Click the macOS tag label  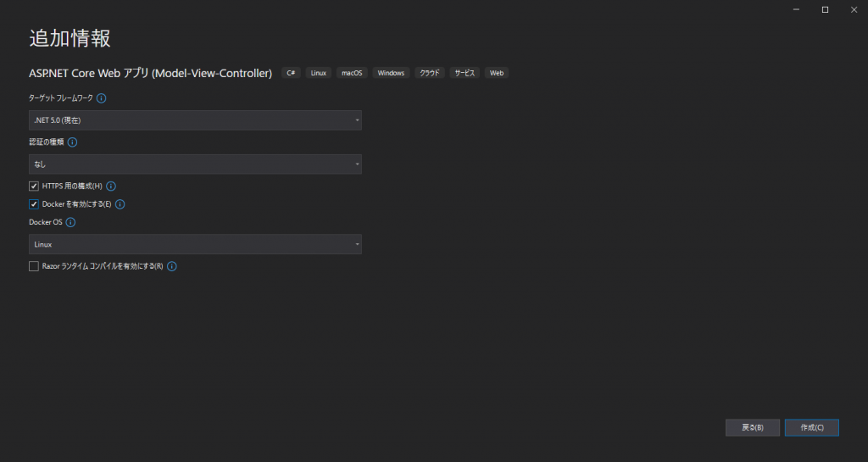[x=352, y=73]
